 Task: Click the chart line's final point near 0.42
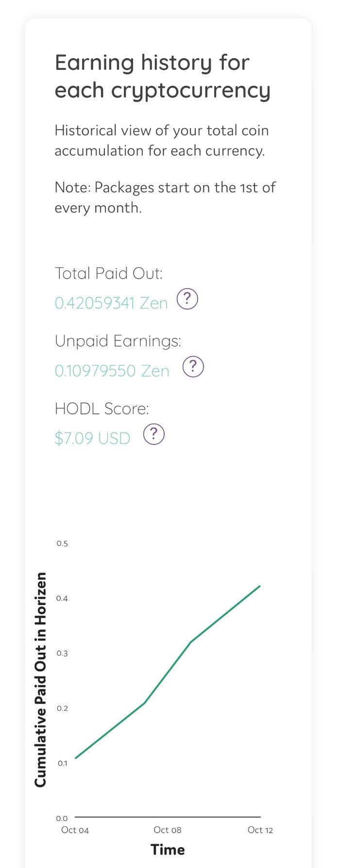click(260, 586)
